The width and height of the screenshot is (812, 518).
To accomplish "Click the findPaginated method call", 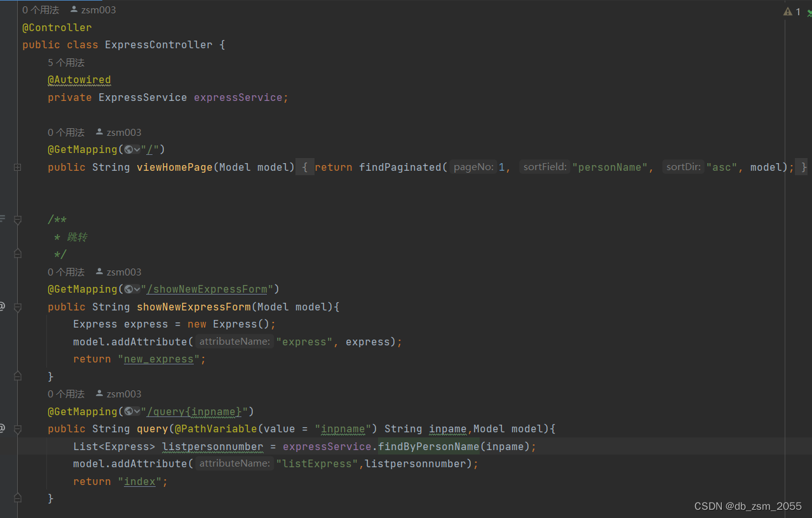I will 400,168.
